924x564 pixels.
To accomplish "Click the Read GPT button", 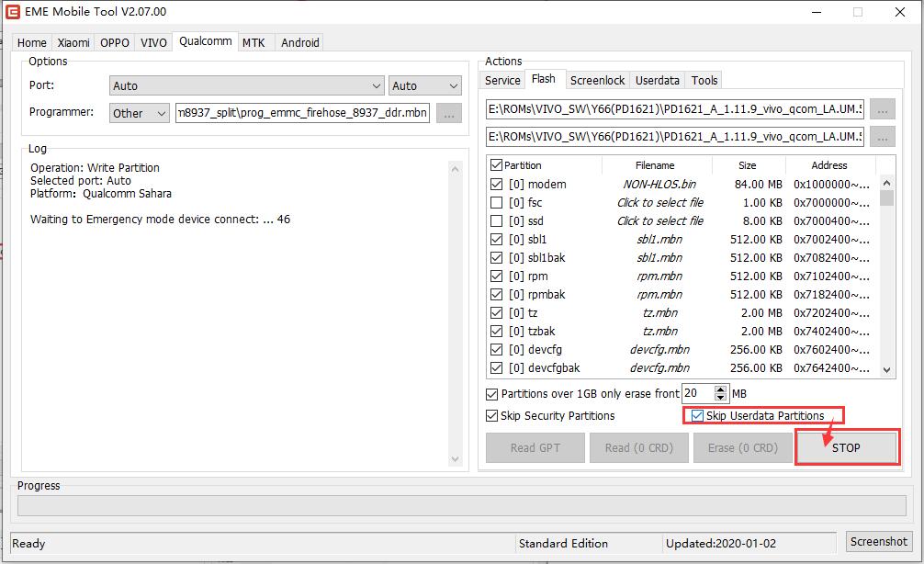I will [535, 448].
